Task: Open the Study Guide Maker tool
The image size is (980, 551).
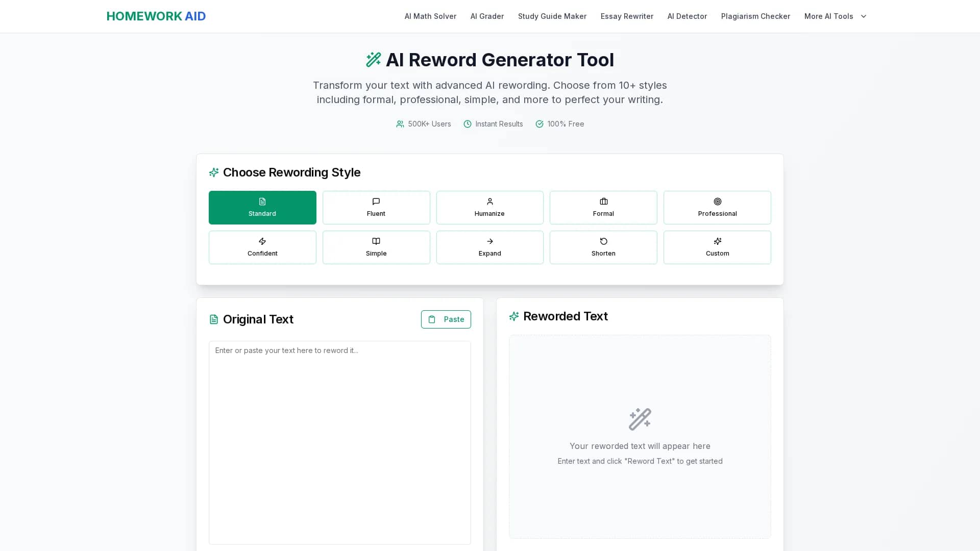Action: pos(552,16)
